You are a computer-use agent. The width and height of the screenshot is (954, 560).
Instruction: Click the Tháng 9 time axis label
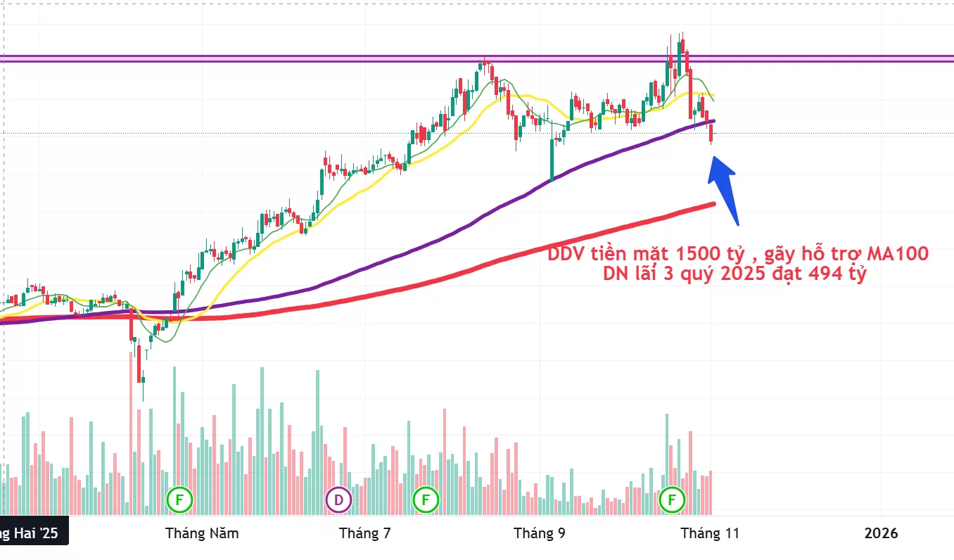coord(540,533)
